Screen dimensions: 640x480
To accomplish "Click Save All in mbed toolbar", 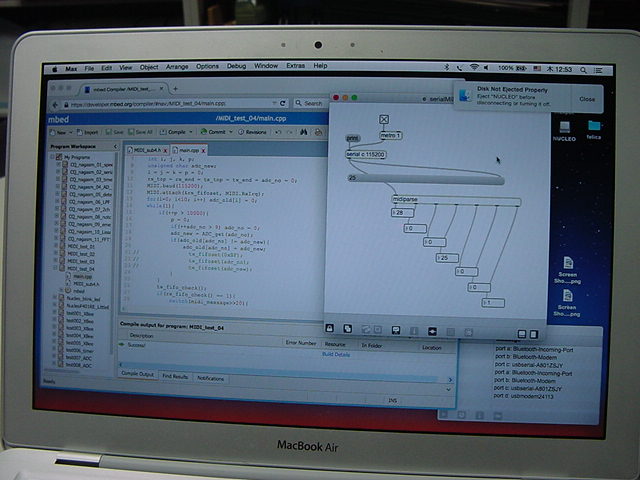I will (140, 132).
